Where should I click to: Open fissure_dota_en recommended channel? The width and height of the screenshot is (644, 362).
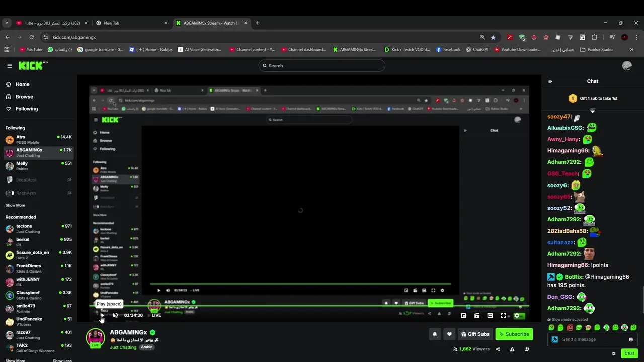tap(38, 255)
